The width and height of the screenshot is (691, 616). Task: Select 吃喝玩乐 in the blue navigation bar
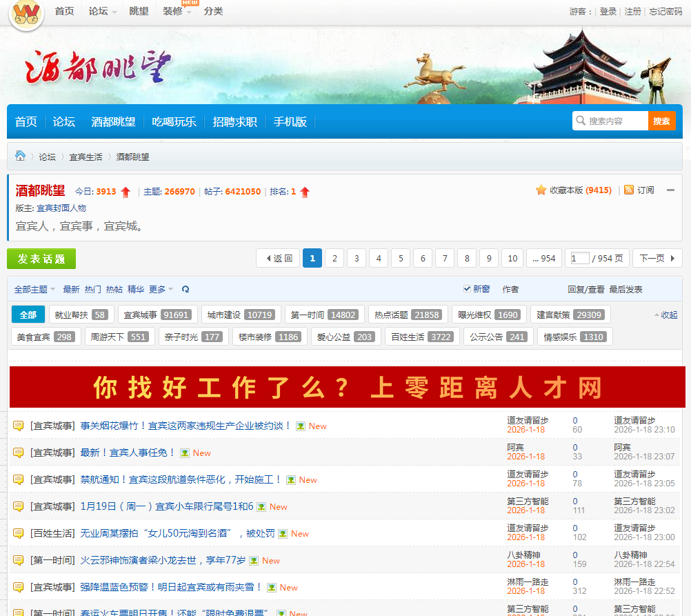coord(174,122)
